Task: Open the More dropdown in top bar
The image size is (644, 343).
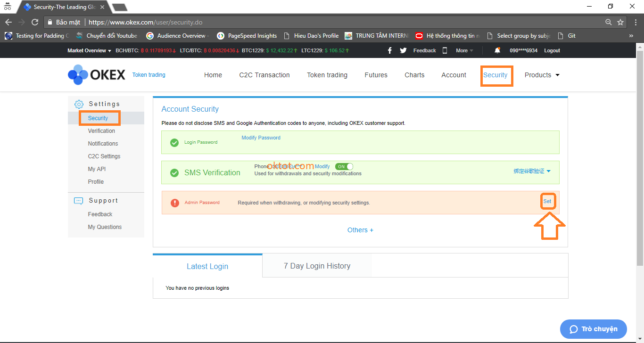Action: point(464,50)
